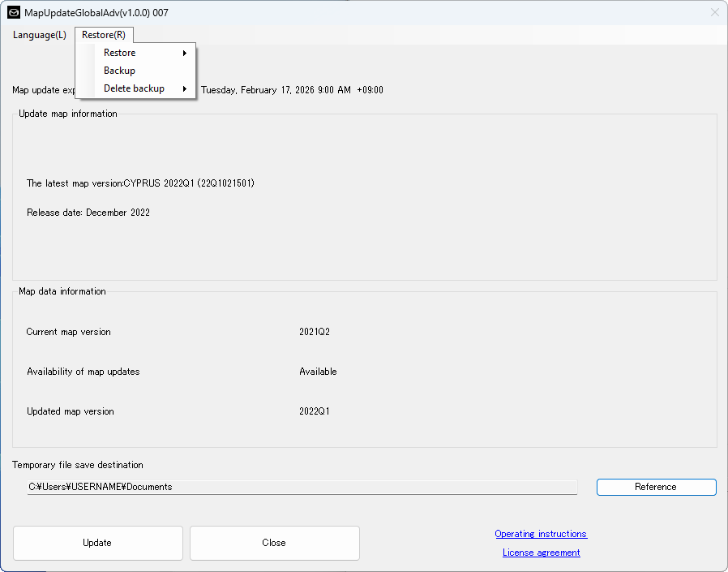Click the current map version value 2021Q2
Image resolution: width=728 pixels, height=572 pixels.
coord(315,332)
